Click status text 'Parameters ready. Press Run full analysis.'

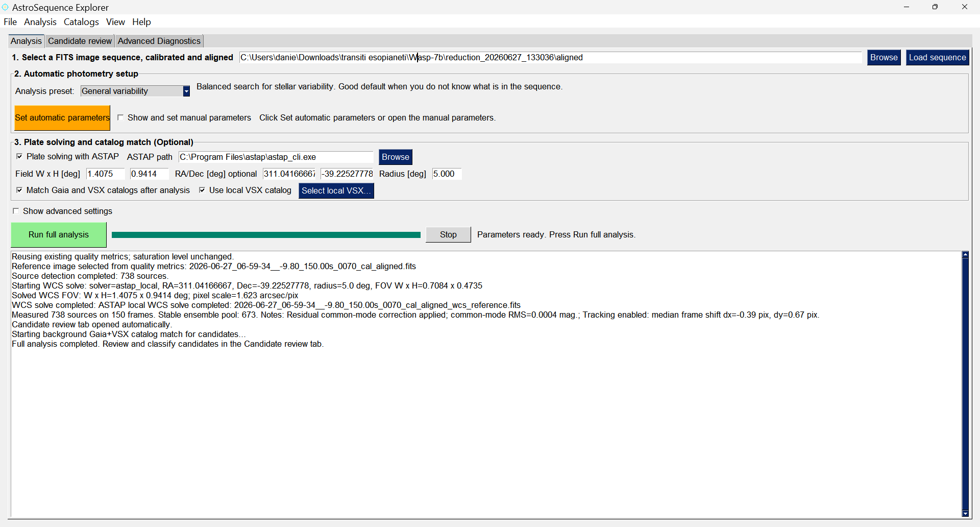pyautogui.click(x=556, y=234)
